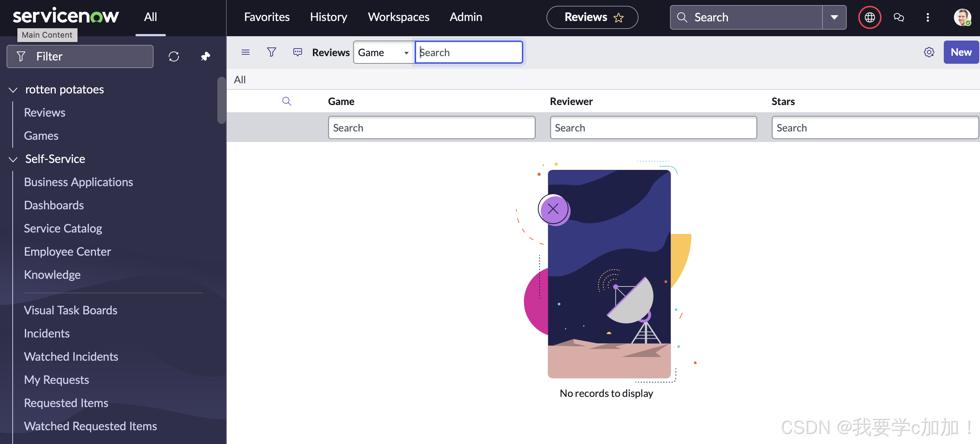980x444 pixels.
Task: Click the Reviewer column search field
Action: (x=653, y=128)
